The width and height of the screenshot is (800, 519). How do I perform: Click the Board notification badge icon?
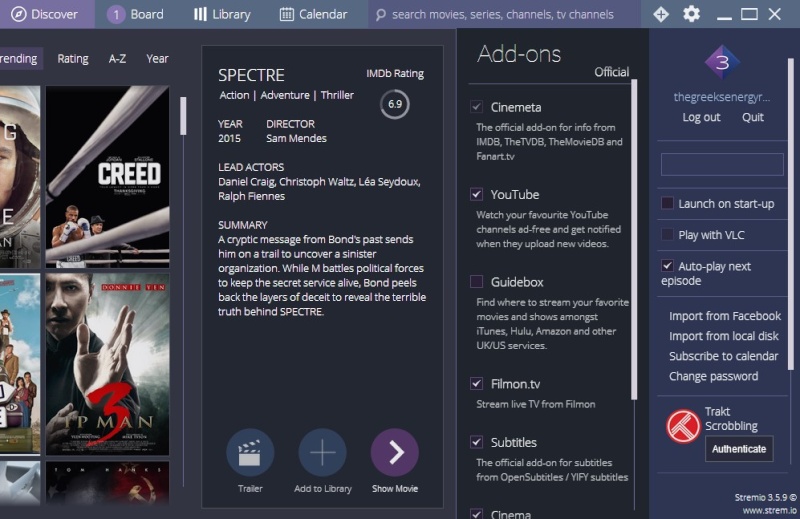click(116, 14)
